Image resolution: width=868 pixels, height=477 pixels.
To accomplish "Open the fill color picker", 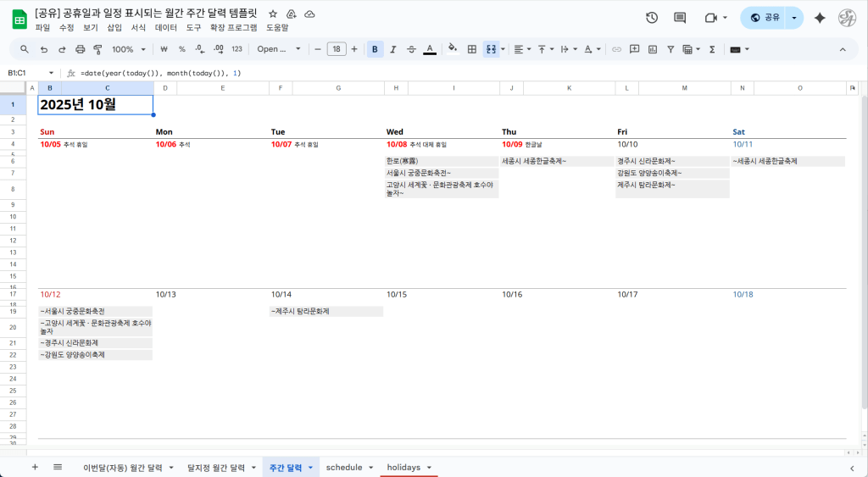I will pos(452,49).
